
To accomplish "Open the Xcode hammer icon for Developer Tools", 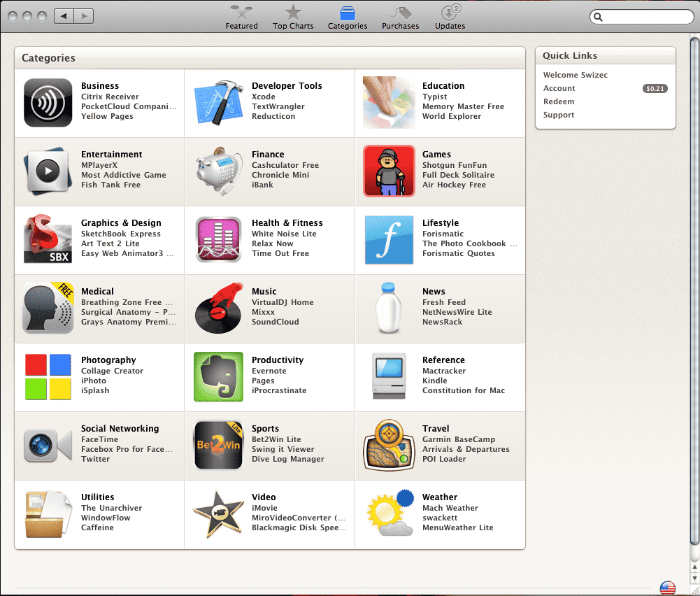I will click(x=218, y=103).
